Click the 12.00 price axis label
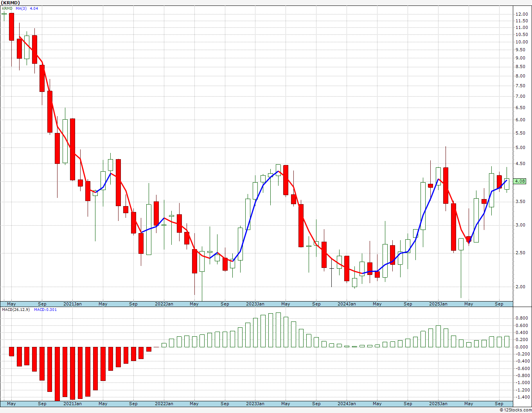Viewport: 532px width, 413px height. [521, 14]
